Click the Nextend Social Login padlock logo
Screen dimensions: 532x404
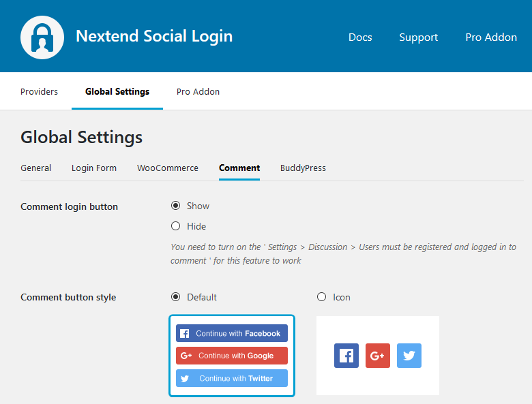coord(42,37)
